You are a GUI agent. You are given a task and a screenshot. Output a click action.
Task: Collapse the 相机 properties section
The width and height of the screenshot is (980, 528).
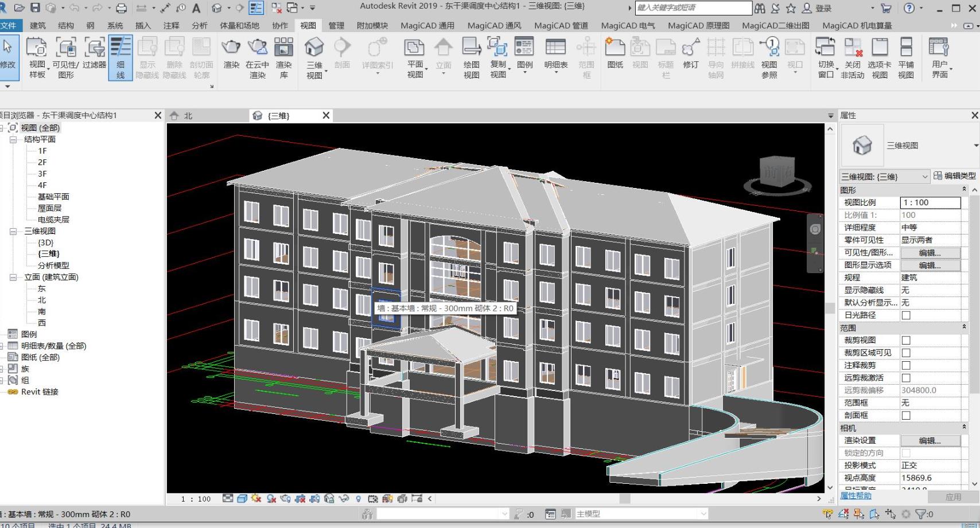coord(964,428)
